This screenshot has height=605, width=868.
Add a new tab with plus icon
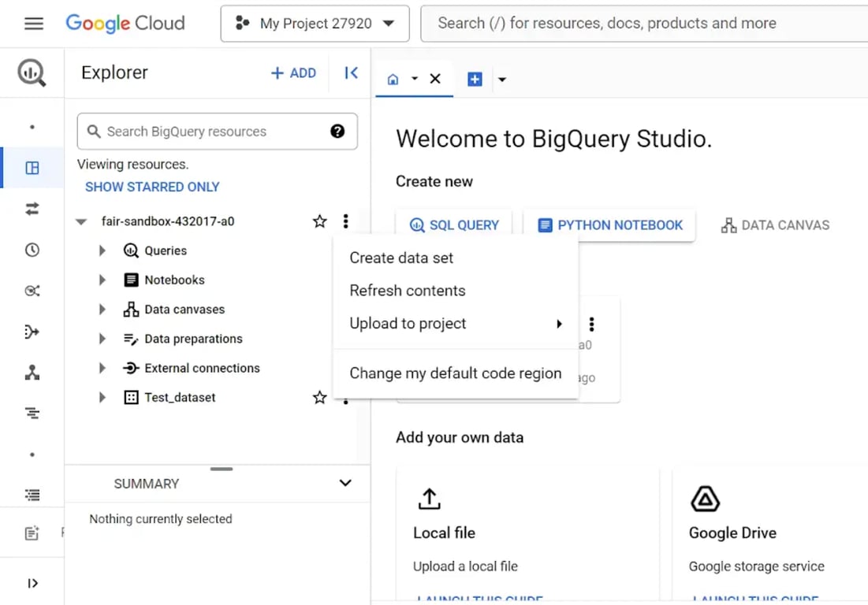[x=475, y=79]
